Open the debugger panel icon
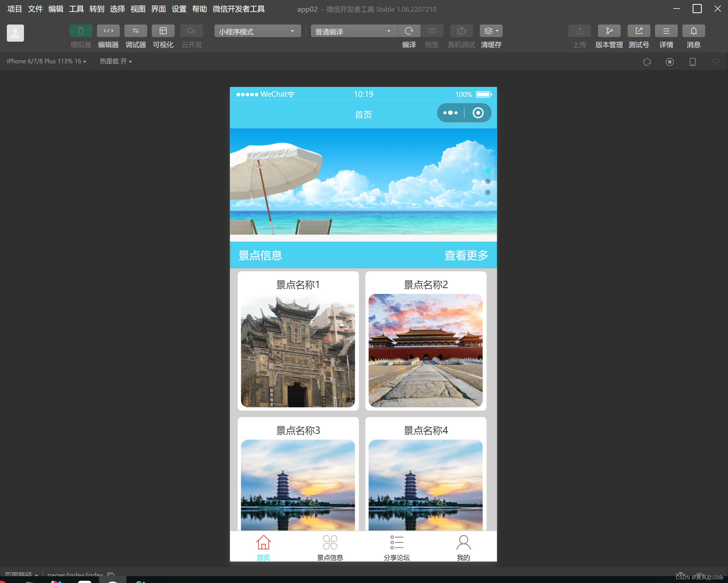This screenshot has height=583, width=728. tap(136, 31)
